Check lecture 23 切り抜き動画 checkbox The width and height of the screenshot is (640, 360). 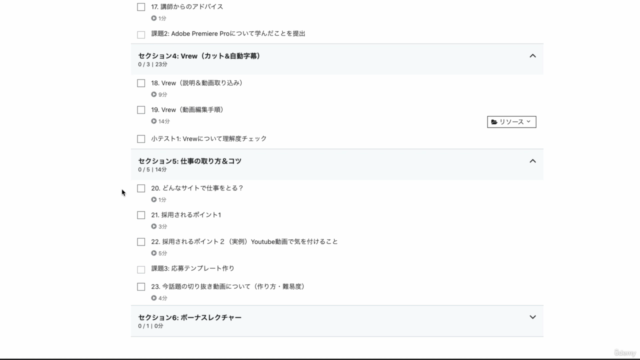(x=141, y=287)
